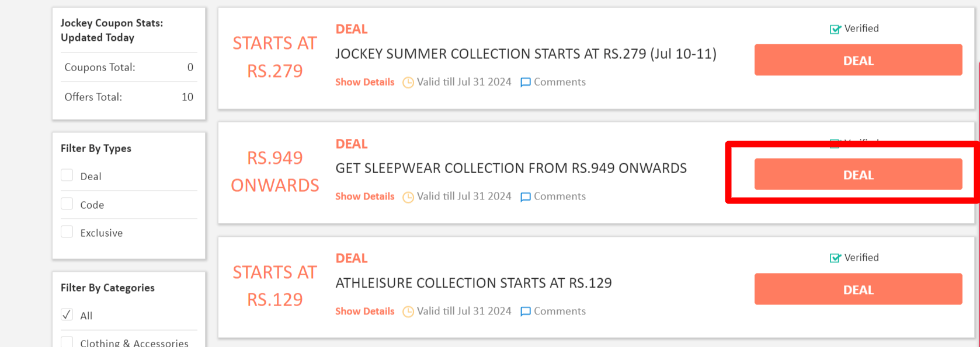Select Clothing & Accessories category checkbox
The width and height of the screenshot is (980, 347).
67,342
